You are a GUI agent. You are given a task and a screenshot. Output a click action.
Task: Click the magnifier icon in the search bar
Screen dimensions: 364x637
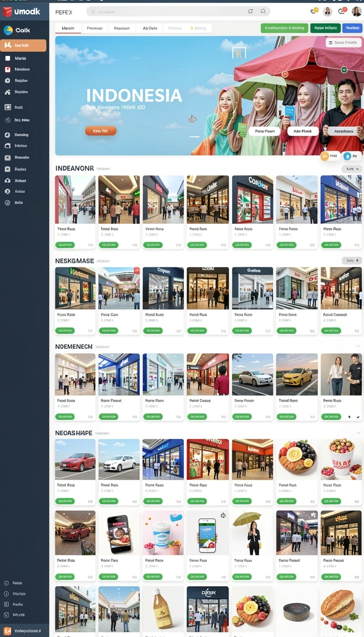[x=263, y=11]
